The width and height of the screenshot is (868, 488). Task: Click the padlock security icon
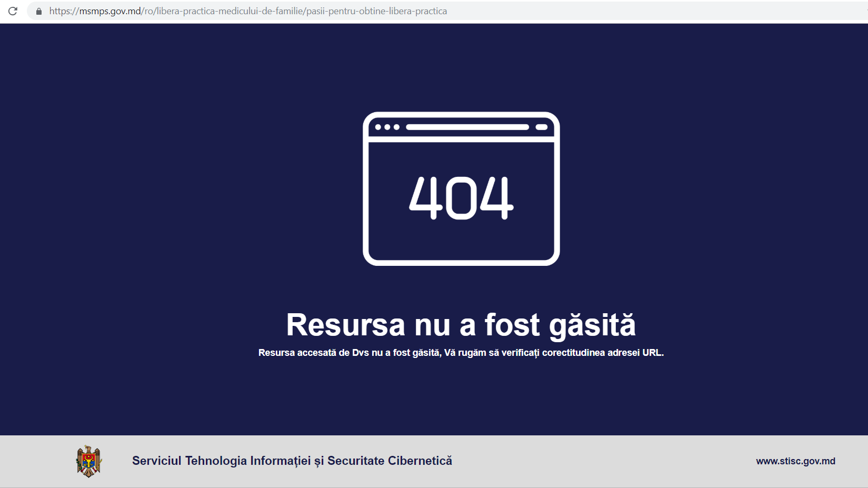(x=39, y=11)
